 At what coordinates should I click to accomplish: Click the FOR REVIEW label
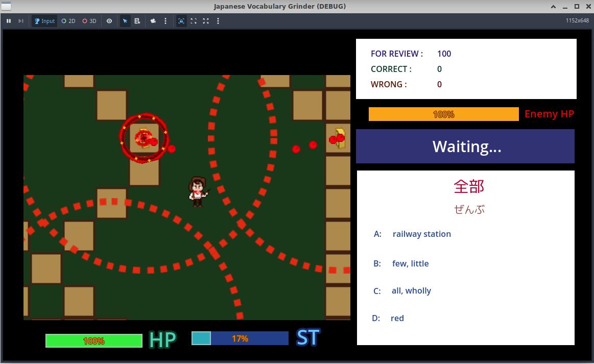pyautogui.click(x=397, y=54)
